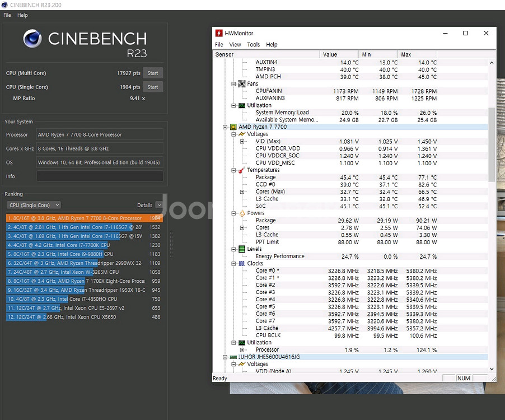Expand the Cores (Max) temperature entry
This screenshot has height=420, width=505.
click(242, 192)
